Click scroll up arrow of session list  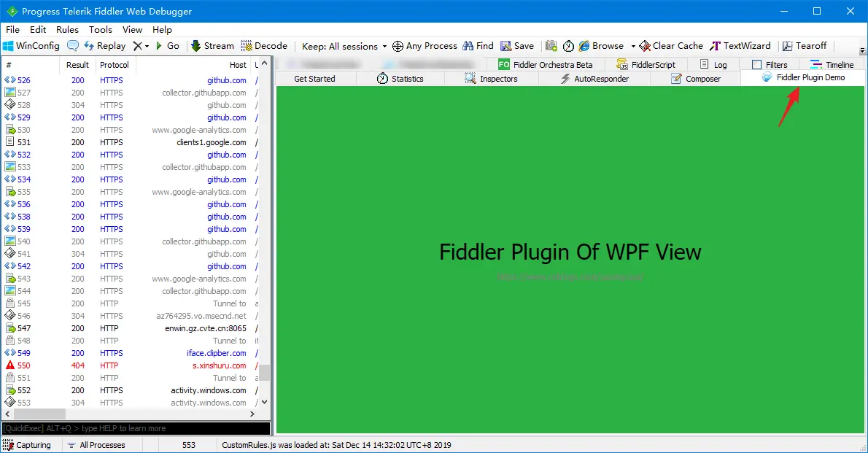(265, 63)
